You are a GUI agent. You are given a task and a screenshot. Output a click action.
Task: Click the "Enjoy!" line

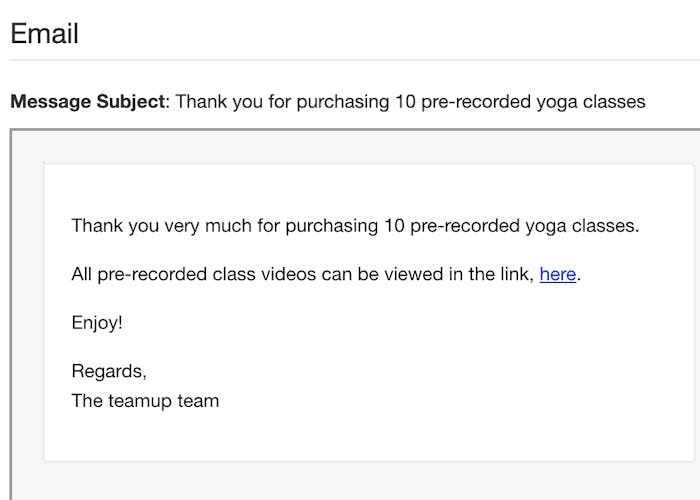pos(97,323)
